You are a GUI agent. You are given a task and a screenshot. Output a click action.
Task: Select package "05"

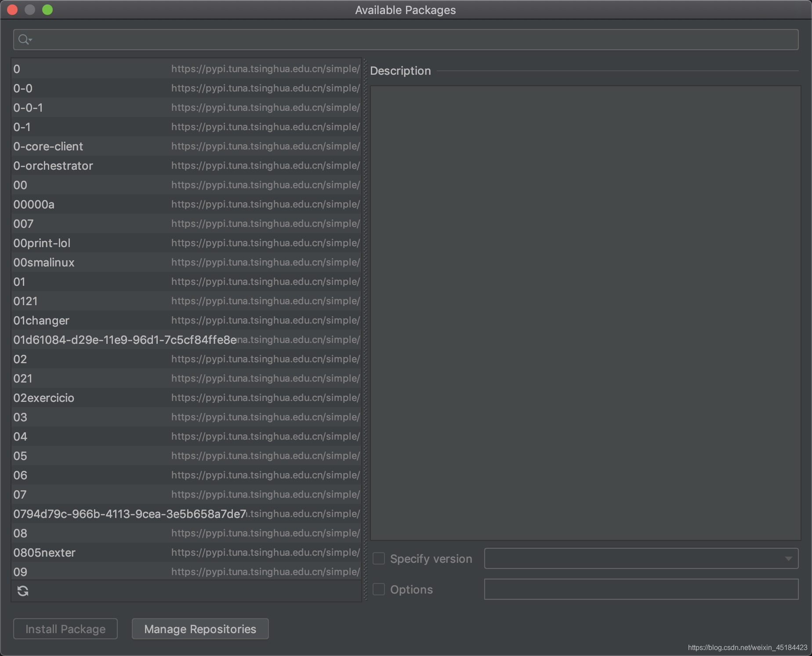pyautogui.click(x=186, y=456)
